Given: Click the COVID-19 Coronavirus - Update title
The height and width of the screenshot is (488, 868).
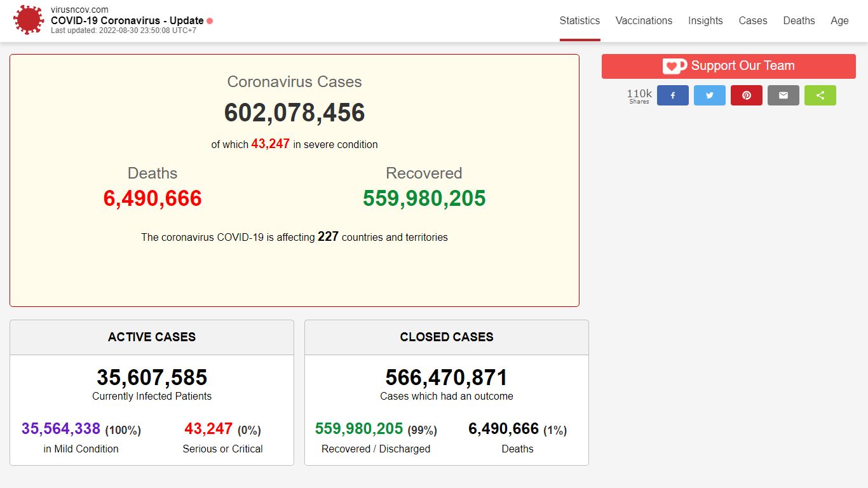Looking at the screenshot, I should click(127, 20).
